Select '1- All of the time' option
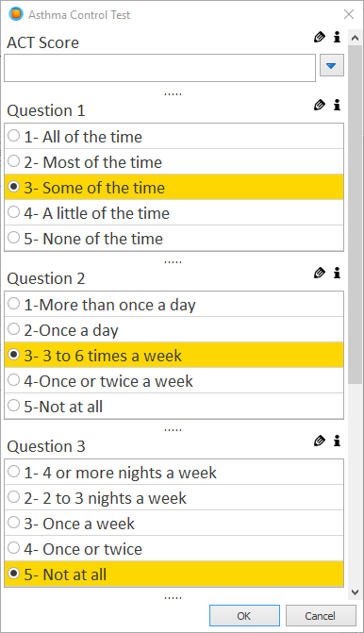 174,137
